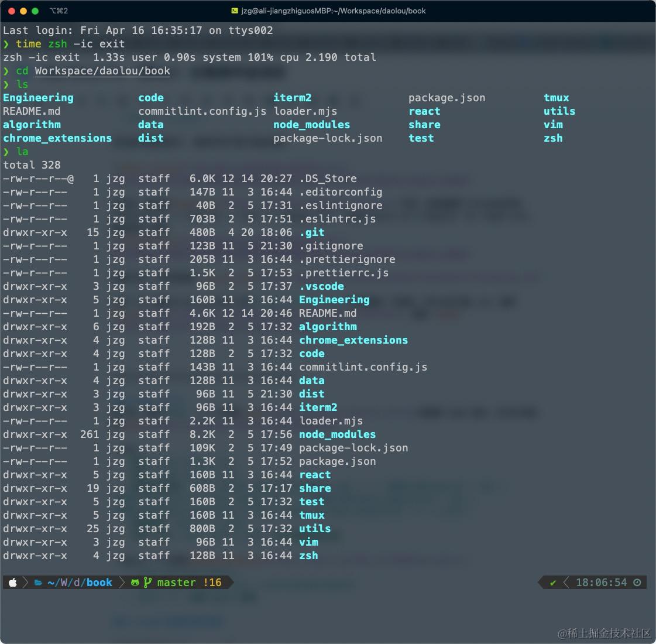656x644 pixels.
Task: Click '.gitignore' in the la listing
Action: coord(331,246)
